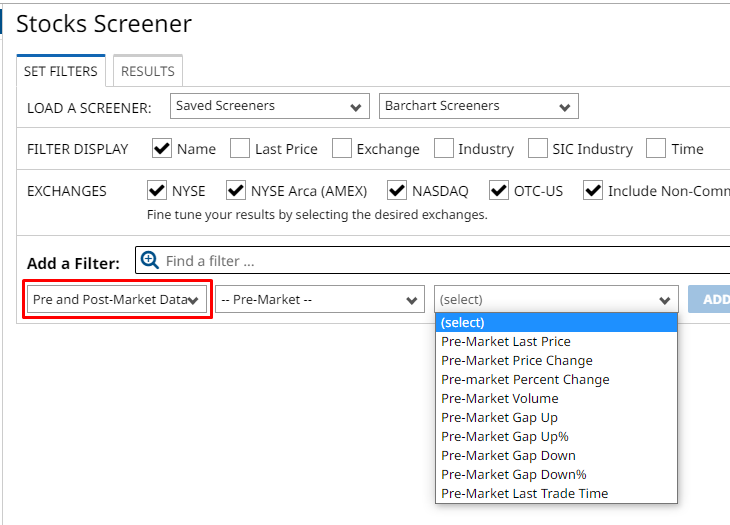This screenshot has height=525, width=730.
Task: Select Pre-Market Volume from list
Action: pos(499,398)
